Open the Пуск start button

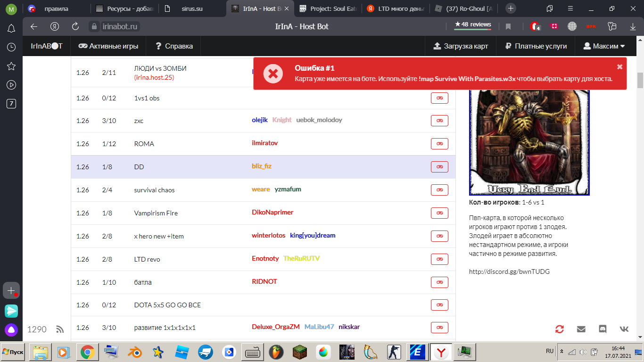tap(13, 352)
